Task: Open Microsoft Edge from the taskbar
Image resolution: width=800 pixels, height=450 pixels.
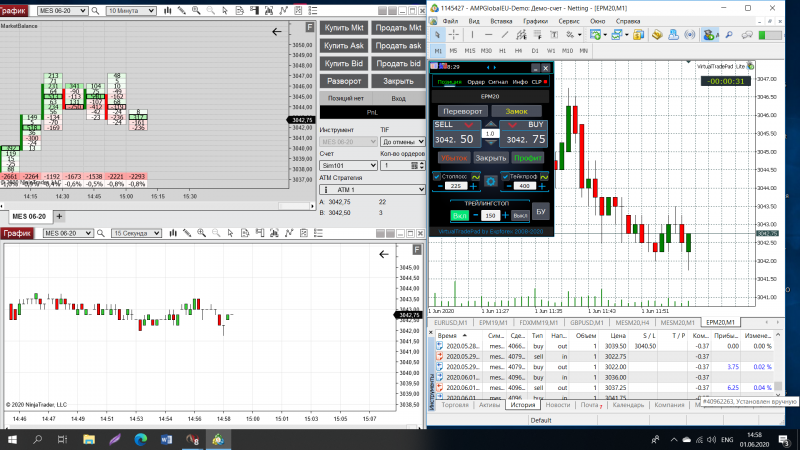Action: pos(141,439)
